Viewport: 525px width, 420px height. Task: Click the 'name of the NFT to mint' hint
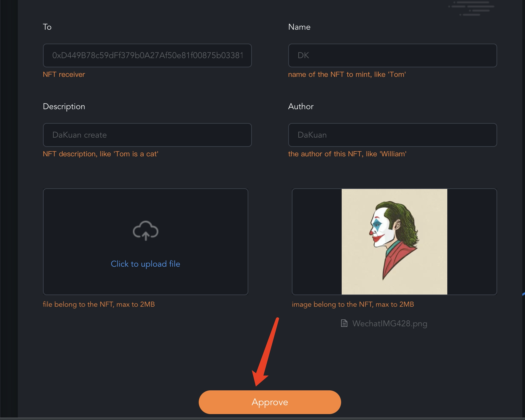click(347, 74)
